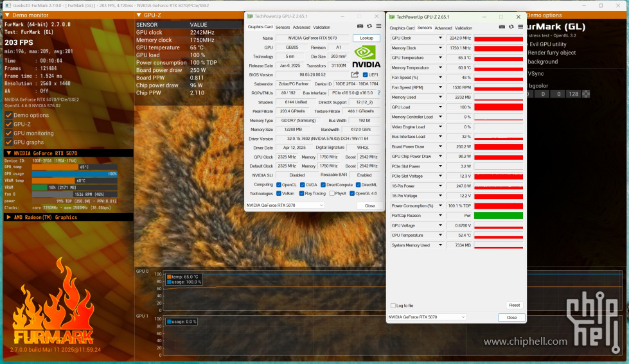Click the Memory Used value 2232 MB
This screenshot has width=629, height=364.
pos(459,97)
